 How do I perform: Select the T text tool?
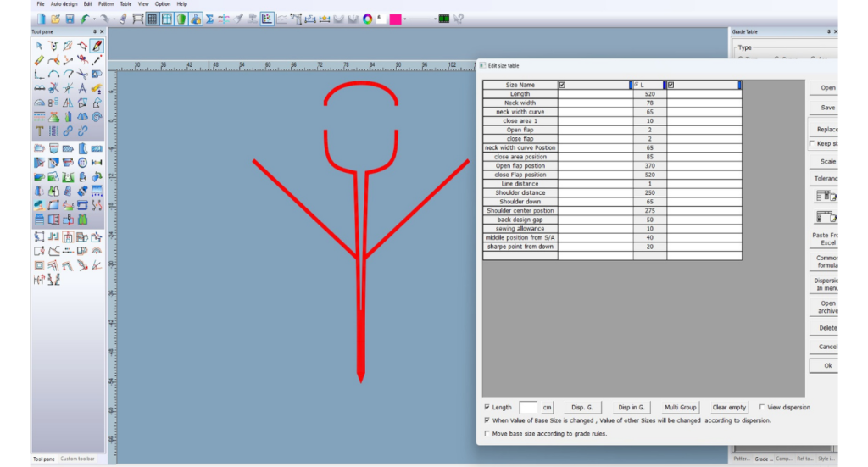39,131
